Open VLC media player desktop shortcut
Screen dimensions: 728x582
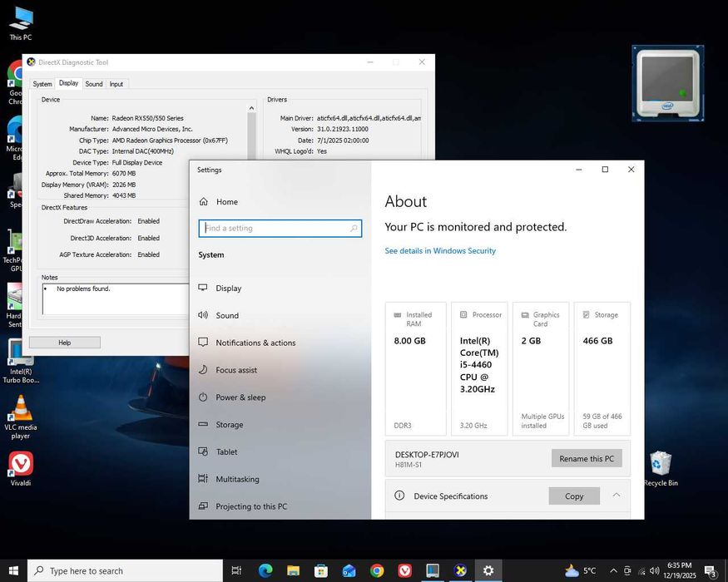click(21, 417)
